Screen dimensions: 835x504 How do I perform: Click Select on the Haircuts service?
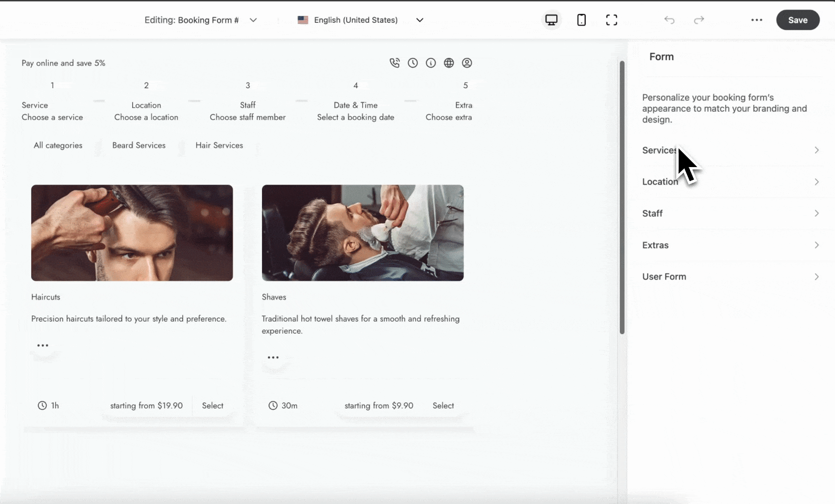212,406
